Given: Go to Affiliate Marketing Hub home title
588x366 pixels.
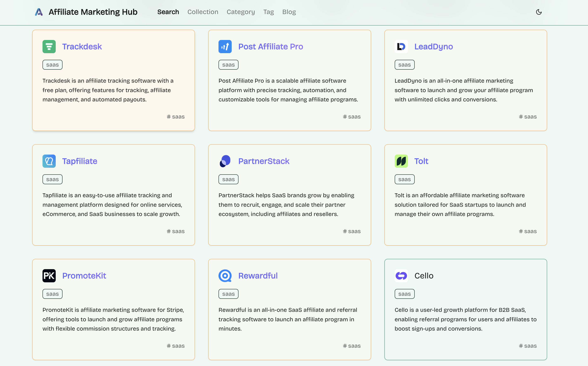Looking at the screenshot, I should tap(93, 12).
